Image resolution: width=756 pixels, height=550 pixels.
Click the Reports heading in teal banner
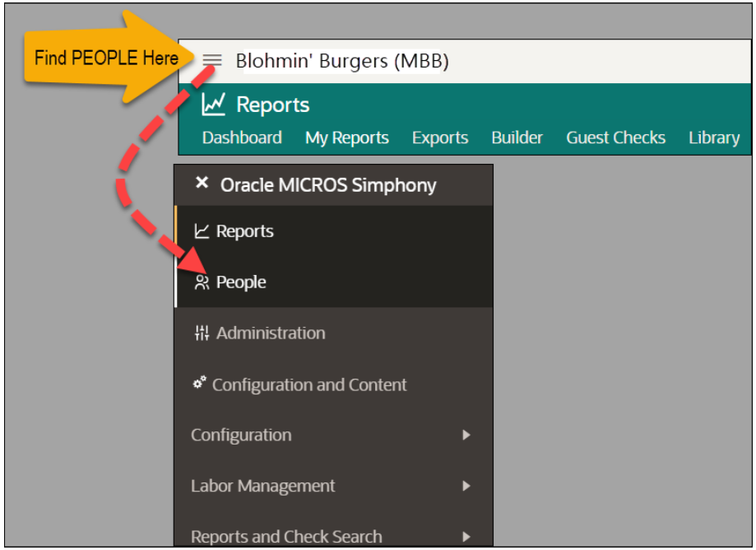click(273, 105)
